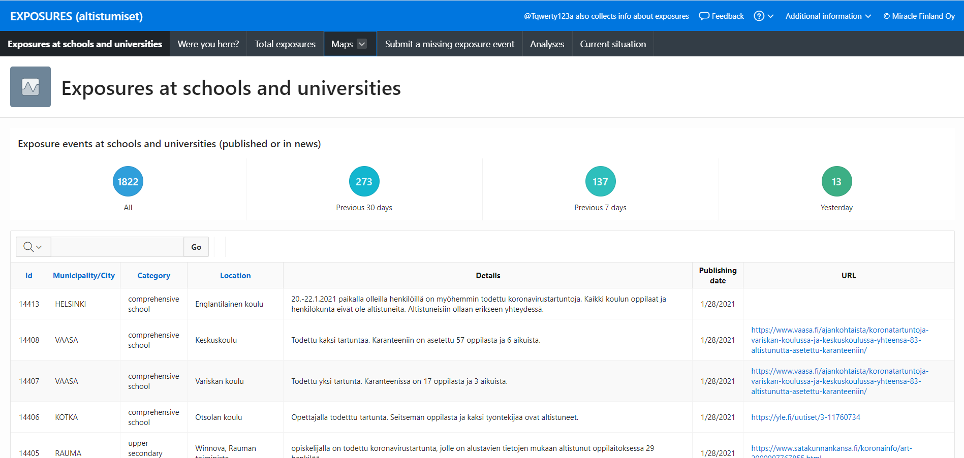Click in the search text field

coord(116,247)
